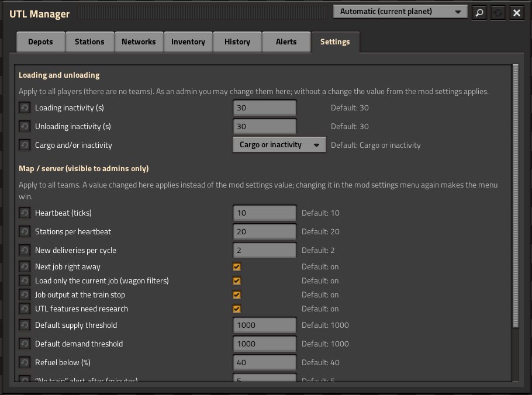Open Cargo or inactivity dropdown
This screenshot has height=395, width=532.
279,145
